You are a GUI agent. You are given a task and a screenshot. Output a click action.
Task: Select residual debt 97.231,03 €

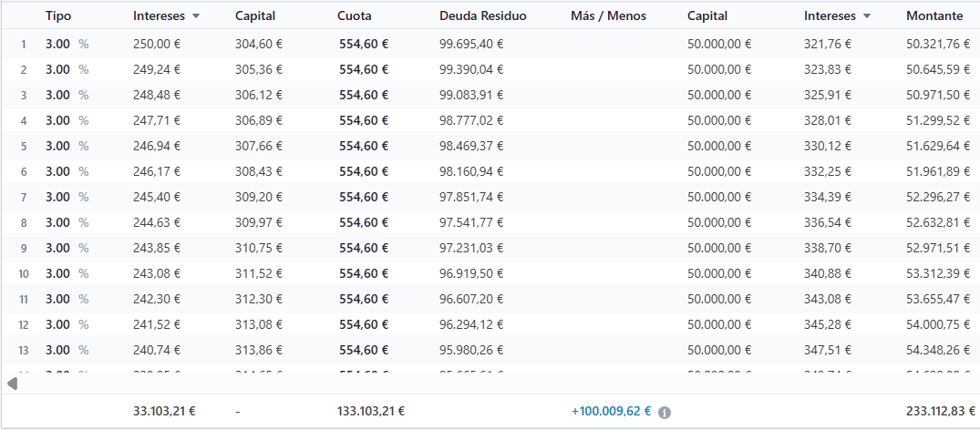pos(471,248)
